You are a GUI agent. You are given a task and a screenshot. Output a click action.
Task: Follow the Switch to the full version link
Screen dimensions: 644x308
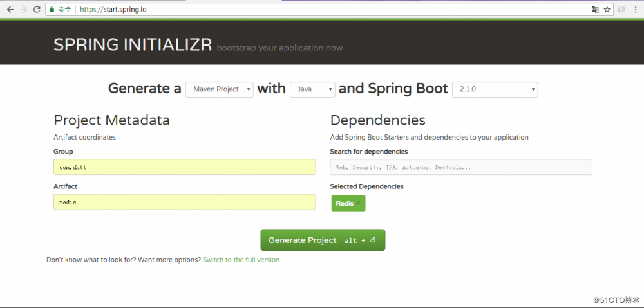242,260
